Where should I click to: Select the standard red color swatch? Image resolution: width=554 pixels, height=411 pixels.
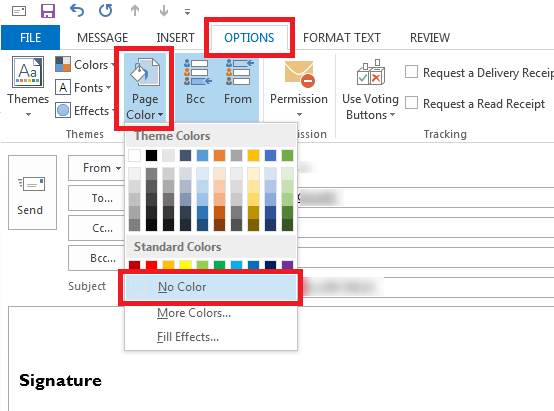pos(151,265)
